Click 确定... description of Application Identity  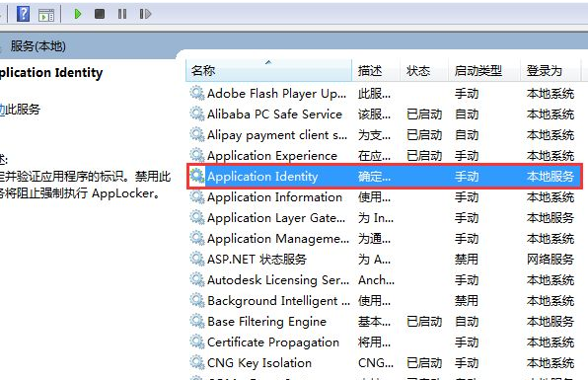[x=374, y=177]
